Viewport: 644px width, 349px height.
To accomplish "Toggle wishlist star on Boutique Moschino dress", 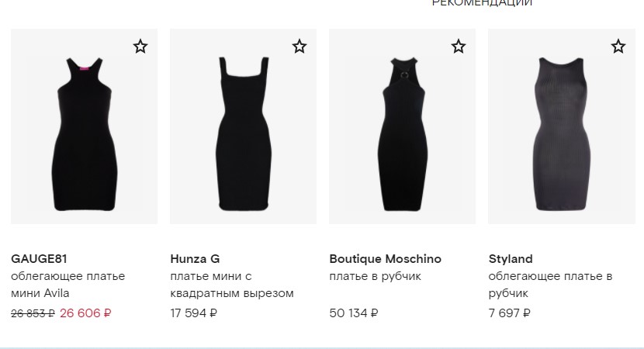I will [x=459, y=47].
